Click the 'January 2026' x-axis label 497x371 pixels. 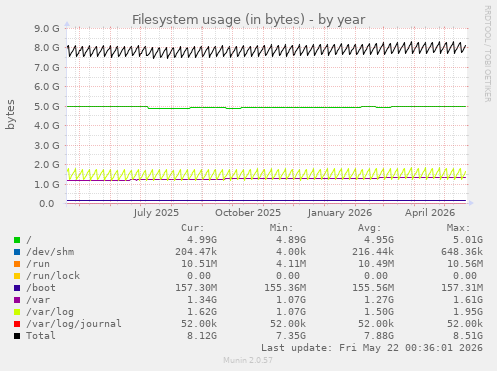tap(340, 213)
